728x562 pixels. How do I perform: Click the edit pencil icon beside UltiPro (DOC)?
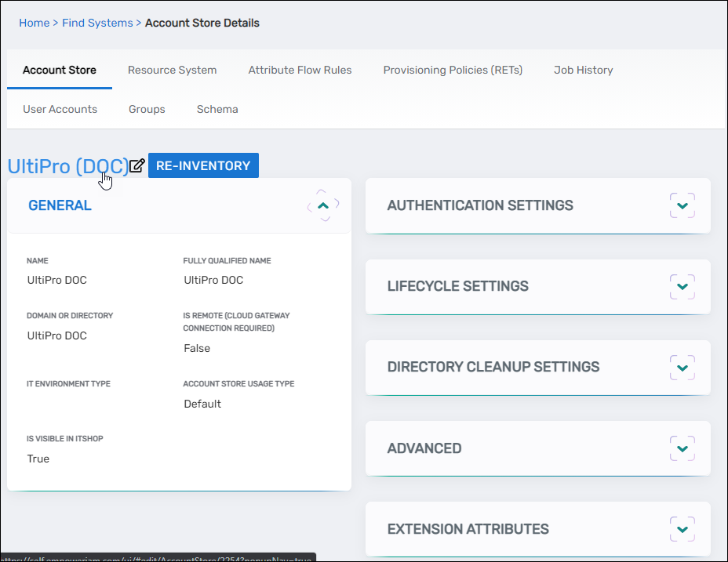click(x=137, y=166)
